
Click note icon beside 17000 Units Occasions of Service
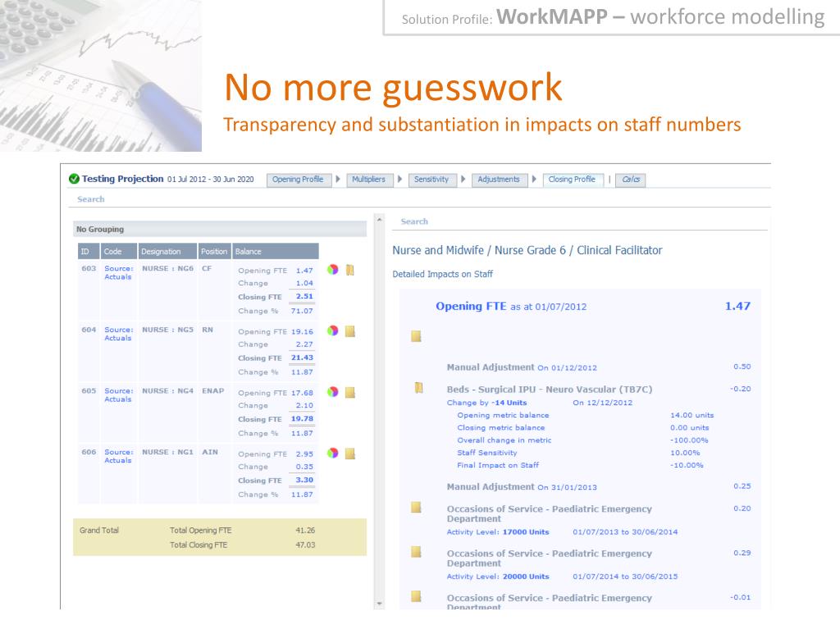[416, 507]
